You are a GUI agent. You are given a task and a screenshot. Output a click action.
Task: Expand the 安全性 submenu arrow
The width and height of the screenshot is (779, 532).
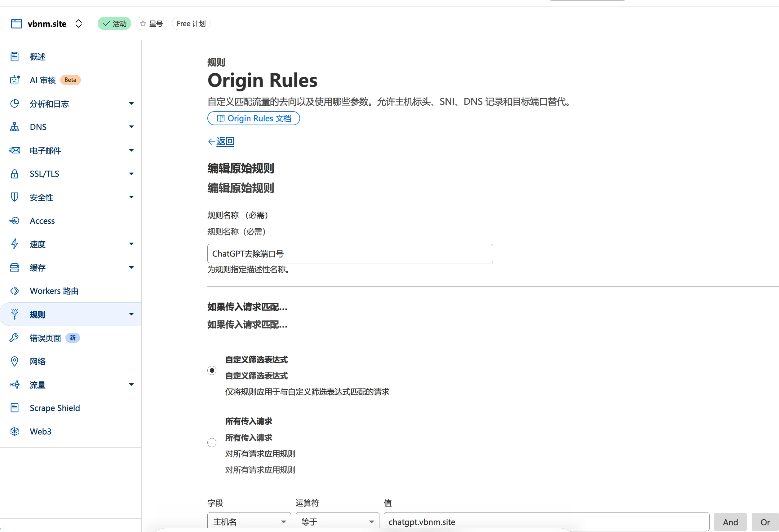pyautogui.click(x=131, y=197)
